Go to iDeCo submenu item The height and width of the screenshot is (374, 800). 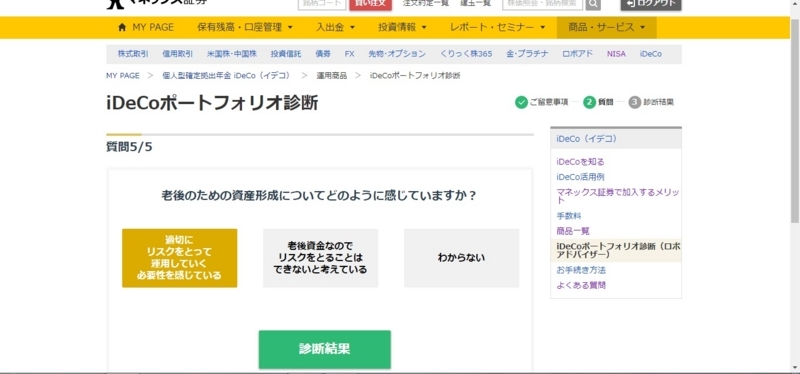(x=651, y=54)
